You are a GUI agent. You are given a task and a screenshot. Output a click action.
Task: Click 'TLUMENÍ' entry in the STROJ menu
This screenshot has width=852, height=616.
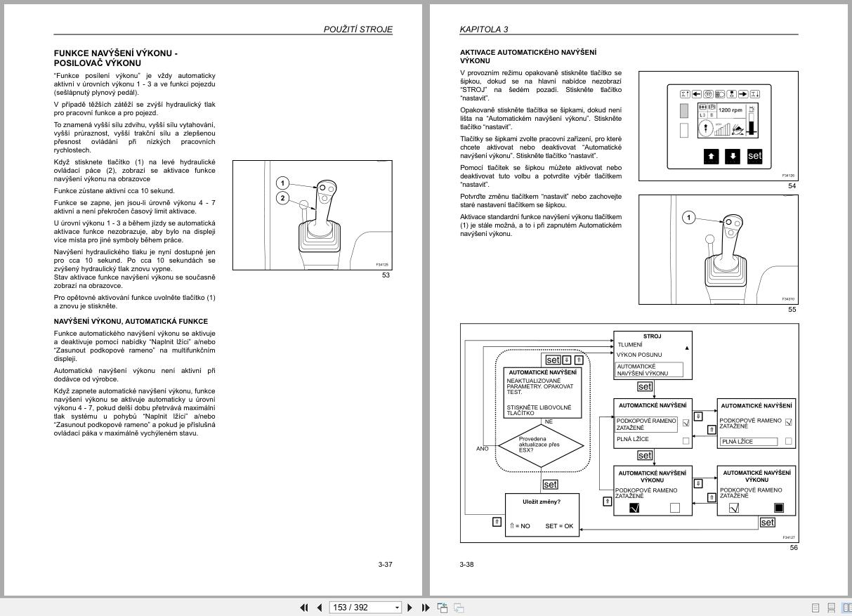(x=630, y=345)
